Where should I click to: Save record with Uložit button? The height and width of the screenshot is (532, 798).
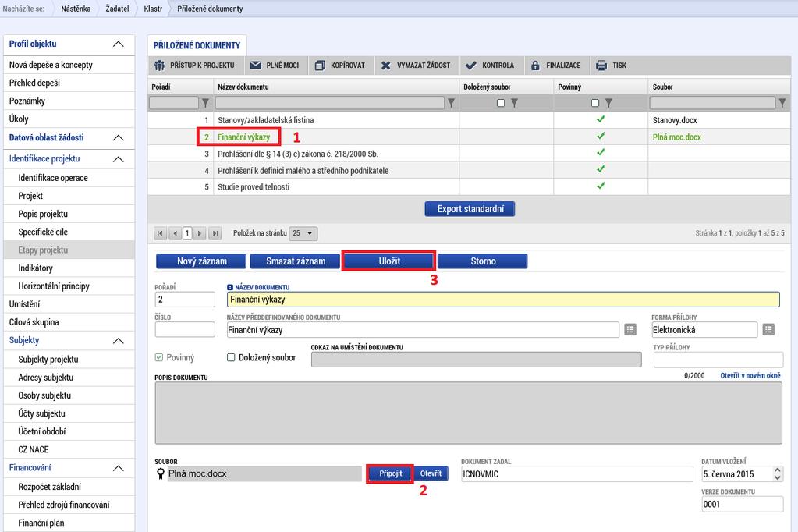click(389, 261)
